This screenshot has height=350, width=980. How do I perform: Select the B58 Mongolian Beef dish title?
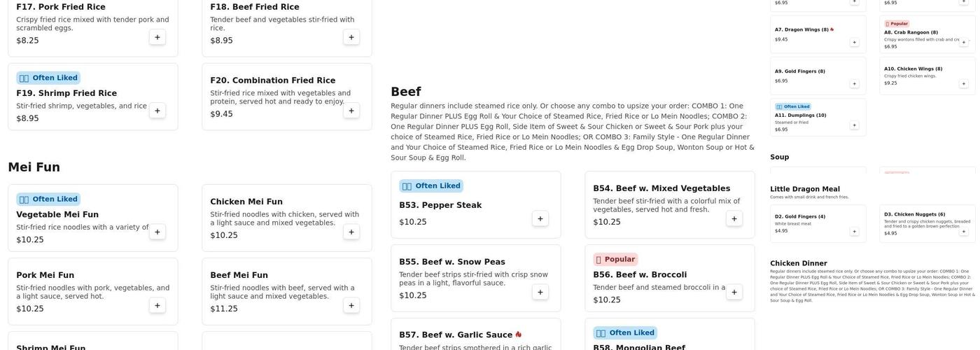click(x=638, y=347)
